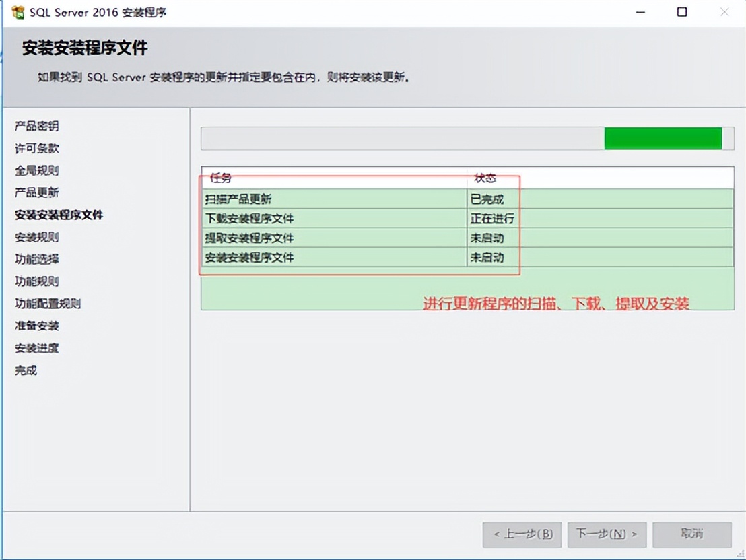Select the 产品更新 step in sidebar
This screenshot has width=746, height=560.
(36, 193)
